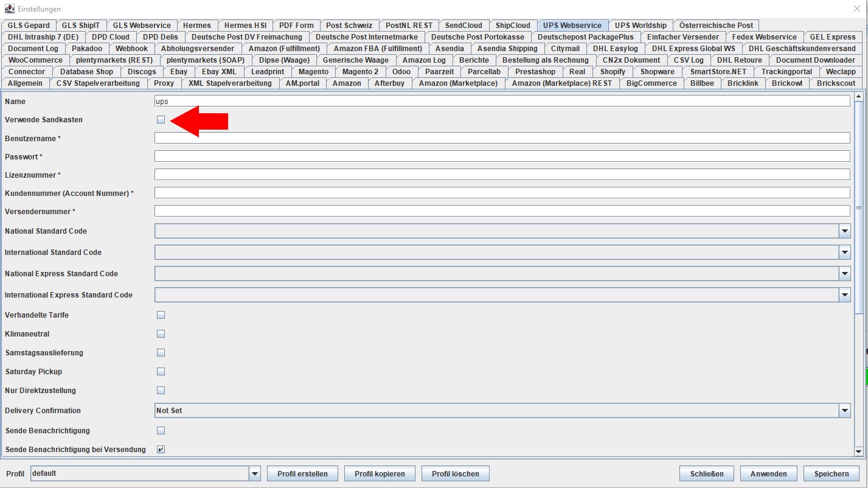Close the Einstellungen window
The height and width of the screenshot is (488, 868).
[x=857, y=9]
